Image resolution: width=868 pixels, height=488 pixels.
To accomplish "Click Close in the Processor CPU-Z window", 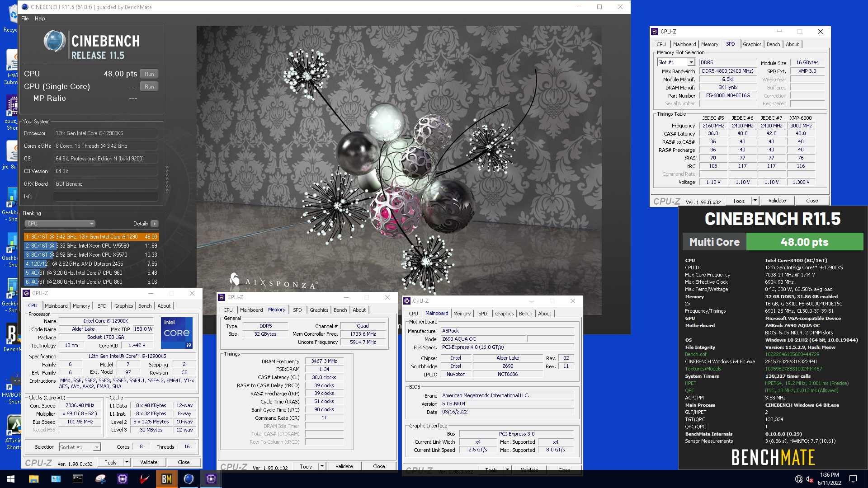I will 184,462.
